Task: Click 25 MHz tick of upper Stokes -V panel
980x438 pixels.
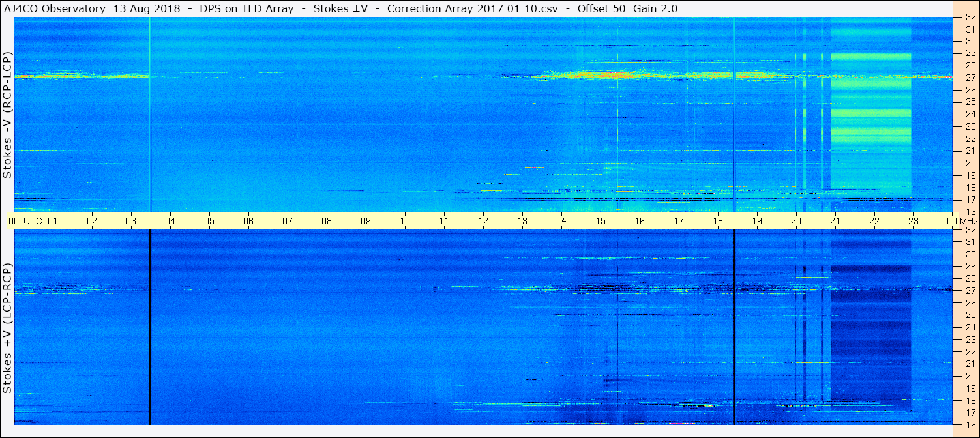Action: pyautogui.click(x=970, y=102)
